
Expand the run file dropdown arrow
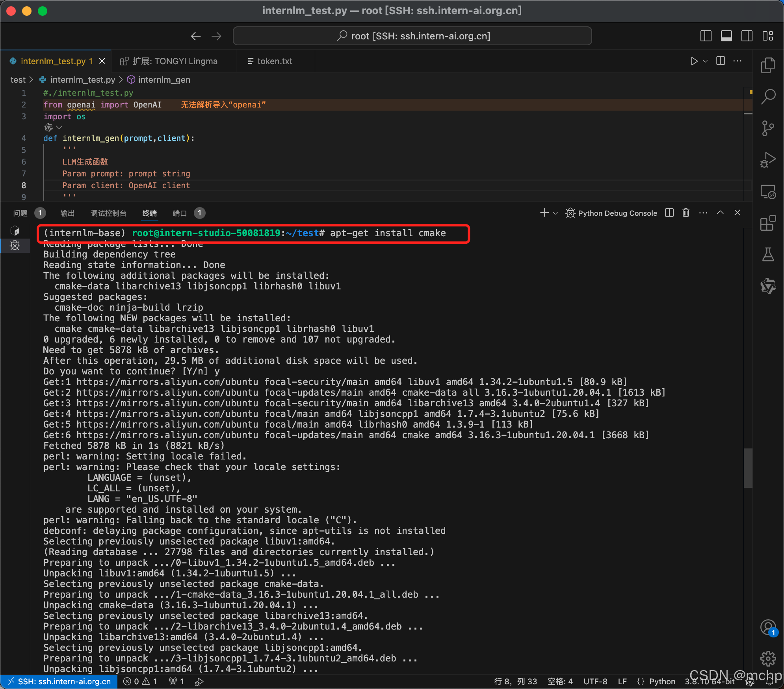(x=705, y=61)
